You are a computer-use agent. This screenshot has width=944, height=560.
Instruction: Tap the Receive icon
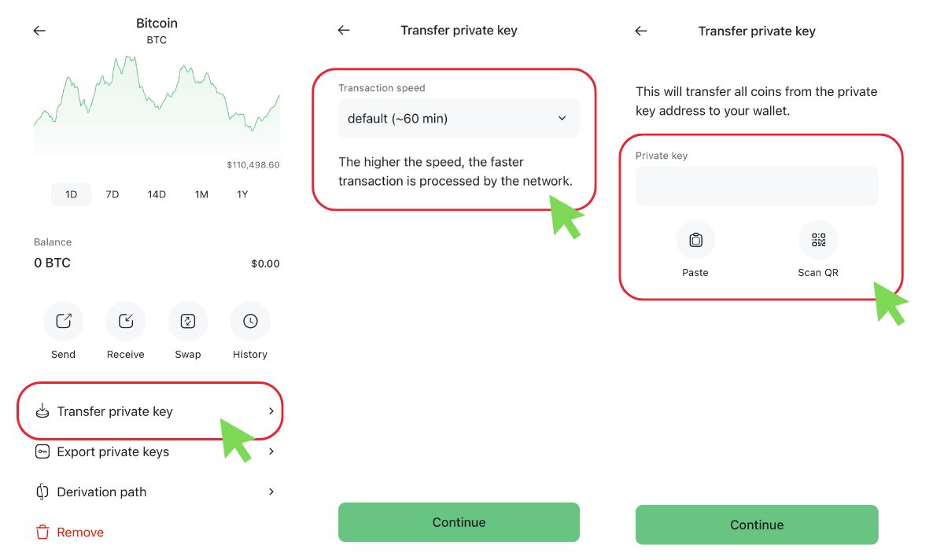pos(125,321)
